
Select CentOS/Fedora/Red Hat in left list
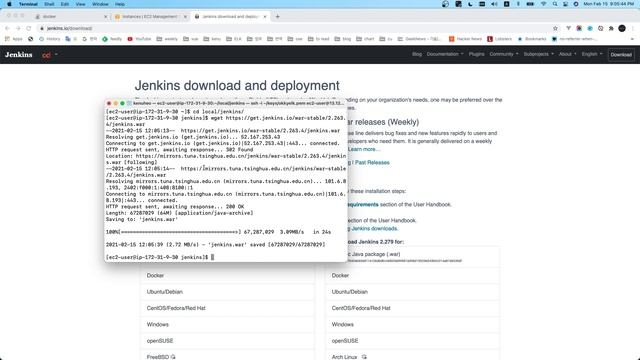click(x=227, y=308)
